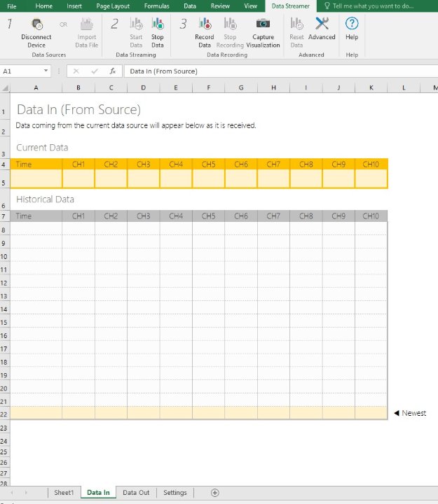Open the Settings sheet tab

tap(175, 493)
